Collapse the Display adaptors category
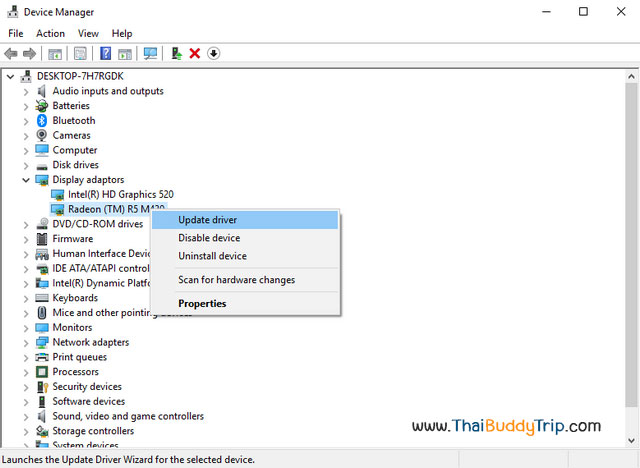 point(25,180)
